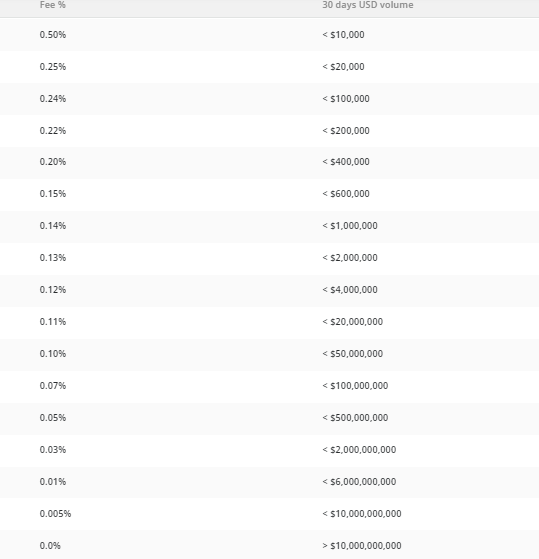Click the < $100,000 volume value
Viewport: 539px width, 559px height.
click(346, 98)
